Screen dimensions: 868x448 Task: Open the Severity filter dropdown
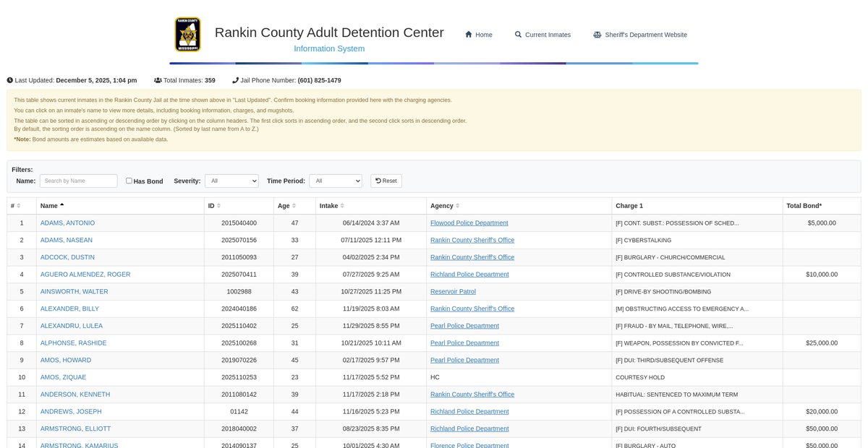pos(231,181)
